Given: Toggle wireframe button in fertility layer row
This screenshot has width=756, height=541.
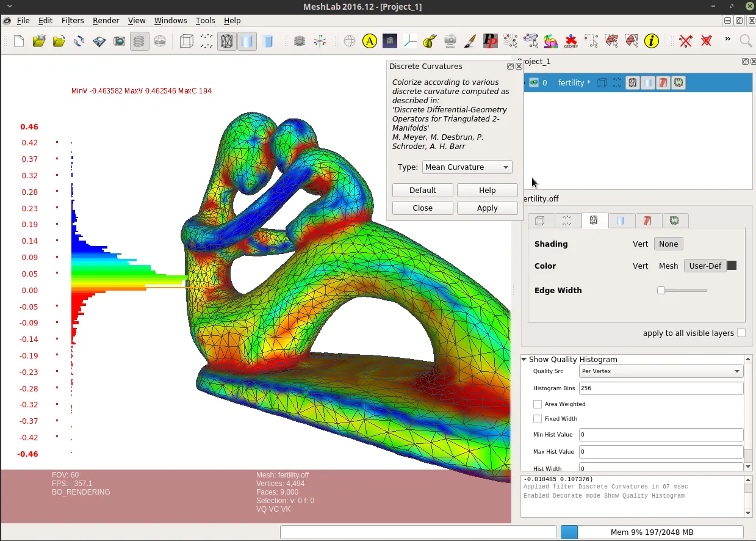Looking at the screenshot, I should (633, 82).
